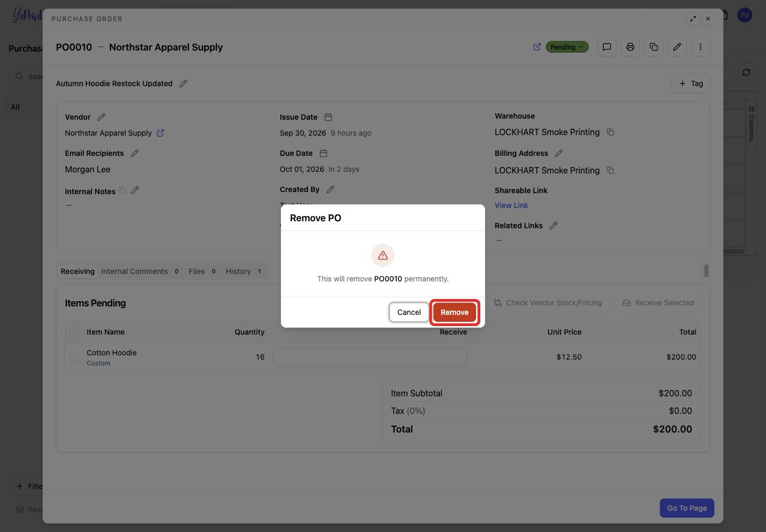Open the three-dot more options menu
This screenshot has width=766, height=532.
701,47
